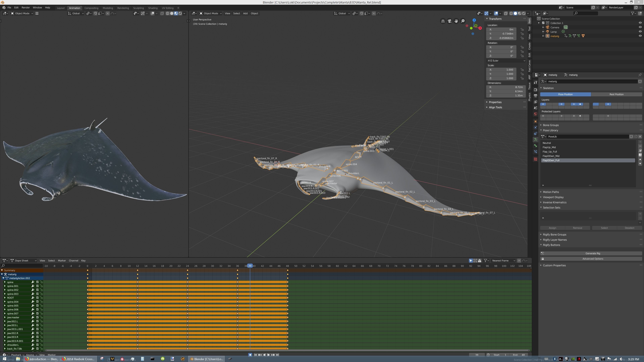Open the World properties tab
Screen dimensions: 644x362
535,114
